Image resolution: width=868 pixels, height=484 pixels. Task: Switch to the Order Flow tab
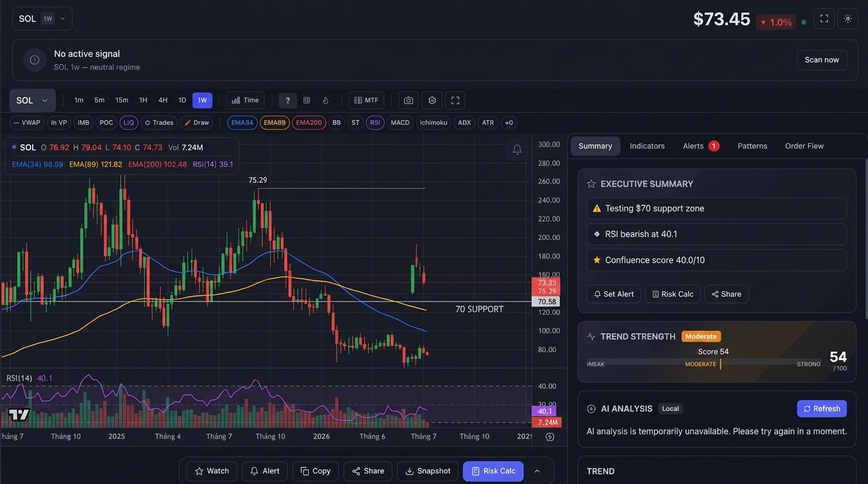coord(804,146)
